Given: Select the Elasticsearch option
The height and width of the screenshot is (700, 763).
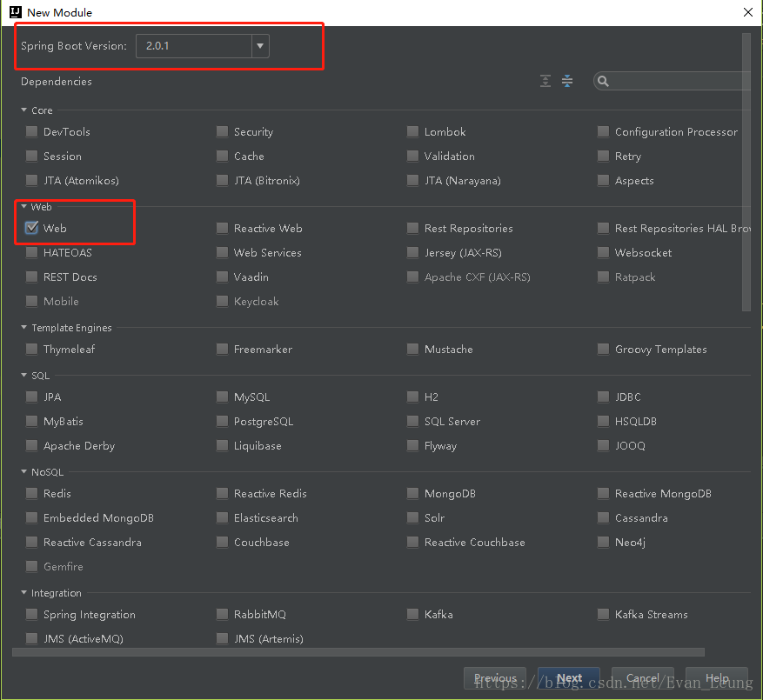Looking at the screenshot, I should [x=223, y=518].
